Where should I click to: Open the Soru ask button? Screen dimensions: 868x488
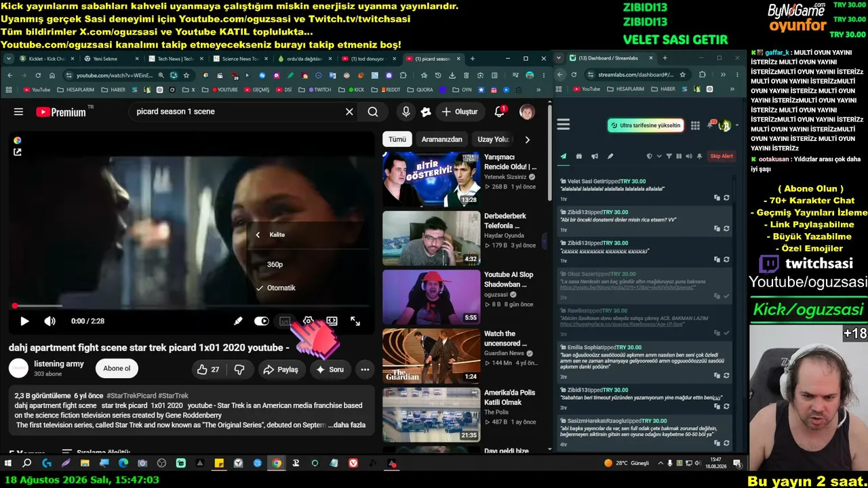coord(330,369)
